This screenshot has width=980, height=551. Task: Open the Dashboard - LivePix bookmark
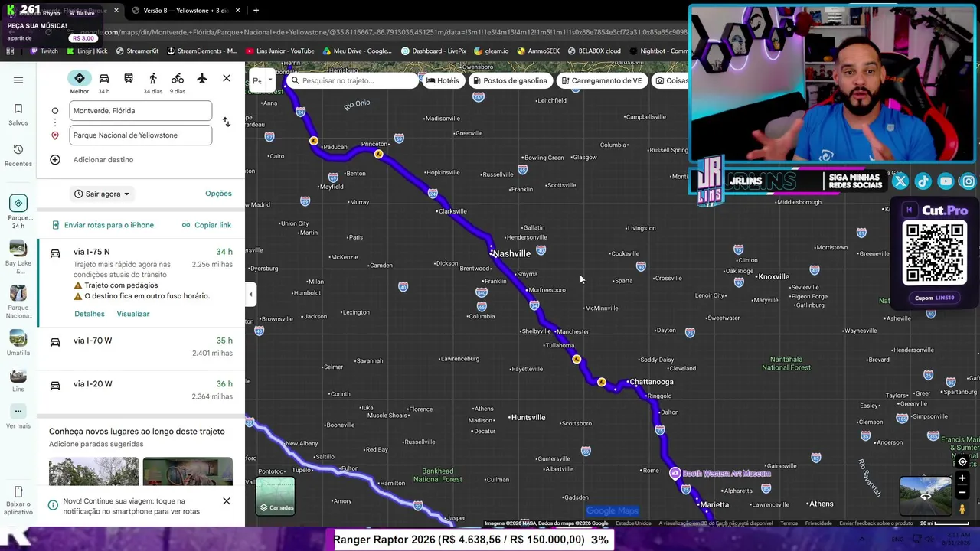433,51
